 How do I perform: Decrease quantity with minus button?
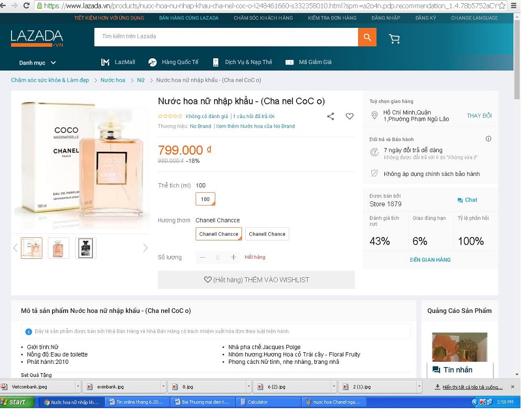tap(202, 257)
